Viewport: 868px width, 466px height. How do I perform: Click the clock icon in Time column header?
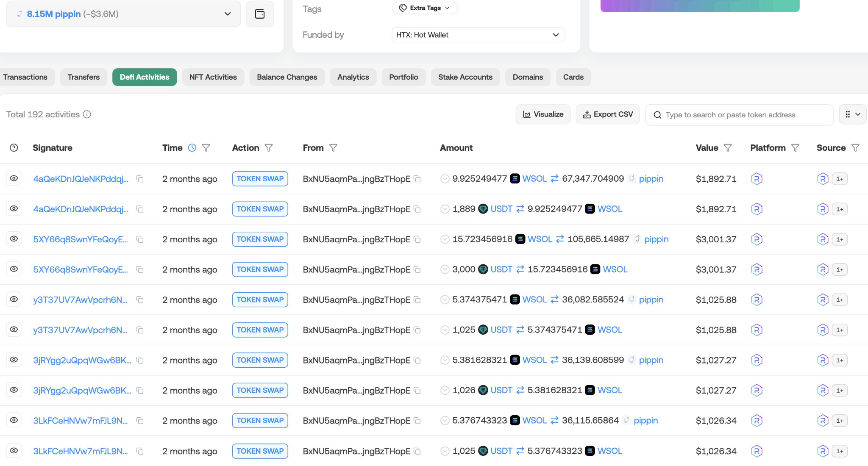(192, 148)
